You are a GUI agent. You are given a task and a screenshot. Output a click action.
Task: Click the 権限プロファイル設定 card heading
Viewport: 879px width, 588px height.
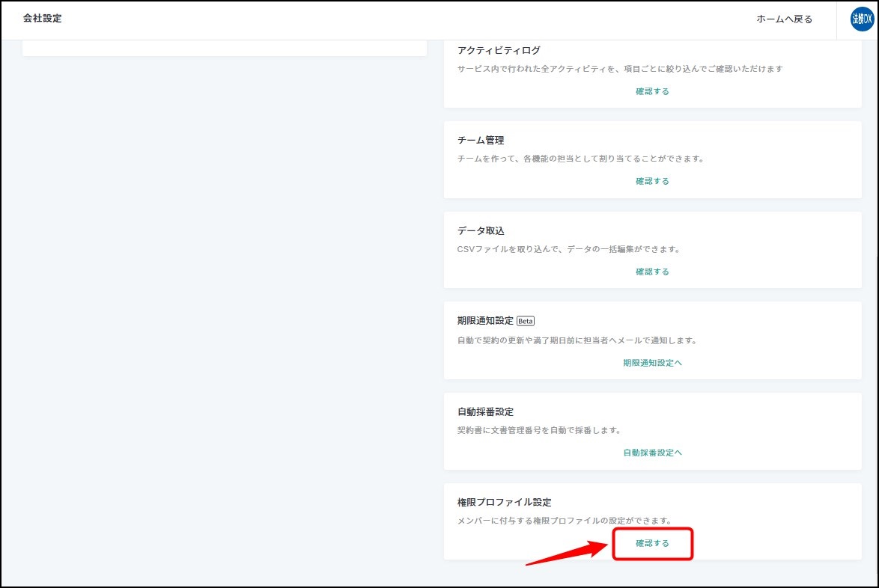pyautogui.click(x=504, y=502)
